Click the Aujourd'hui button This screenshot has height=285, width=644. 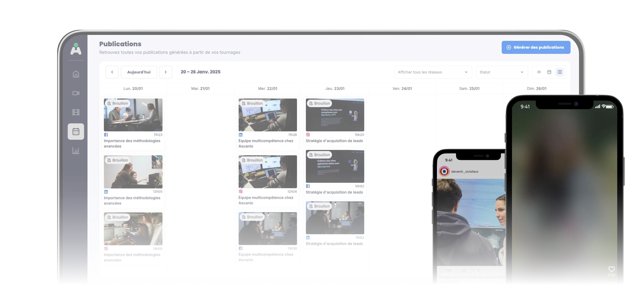click(139, 72)
